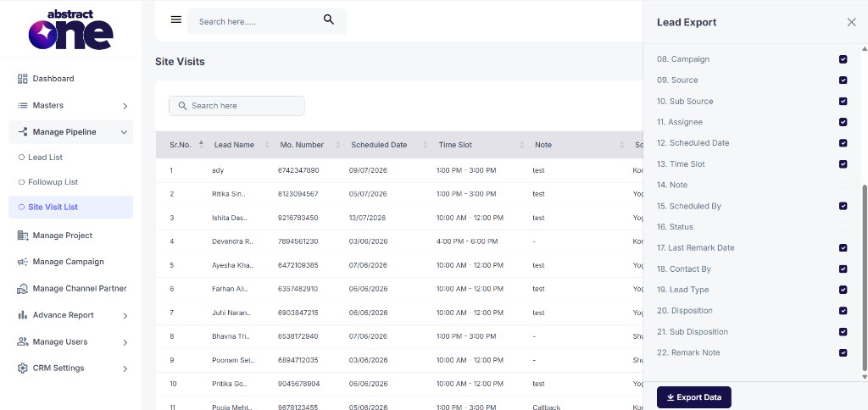The width and height of the screenshot is (868, 410).
Task: Uncheck the 10. Sub Source checkbox
Action: pyautogui.click(x=843, y=102)
